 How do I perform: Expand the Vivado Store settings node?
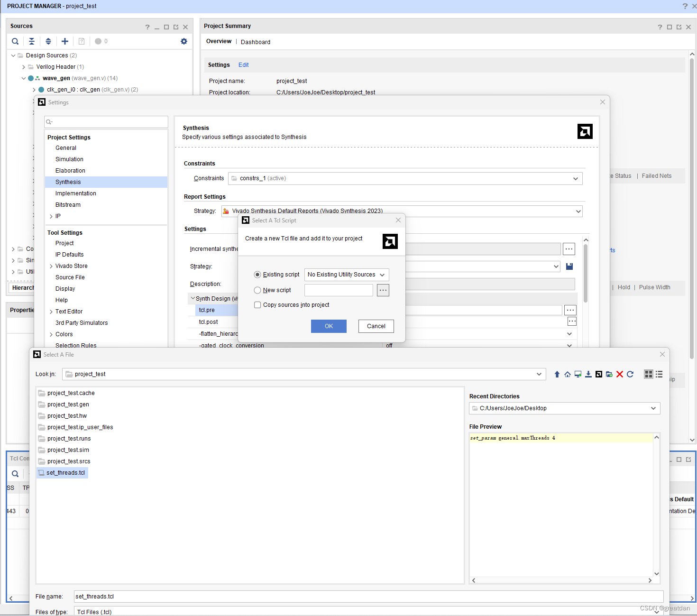[x=51, y=266]
